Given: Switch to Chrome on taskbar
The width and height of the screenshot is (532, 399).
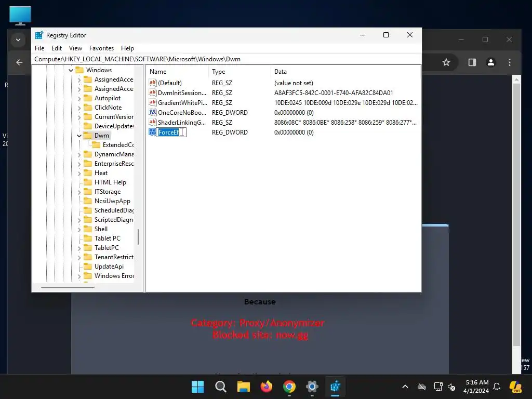Looking at the screenshot, I should tap(289, 387).
